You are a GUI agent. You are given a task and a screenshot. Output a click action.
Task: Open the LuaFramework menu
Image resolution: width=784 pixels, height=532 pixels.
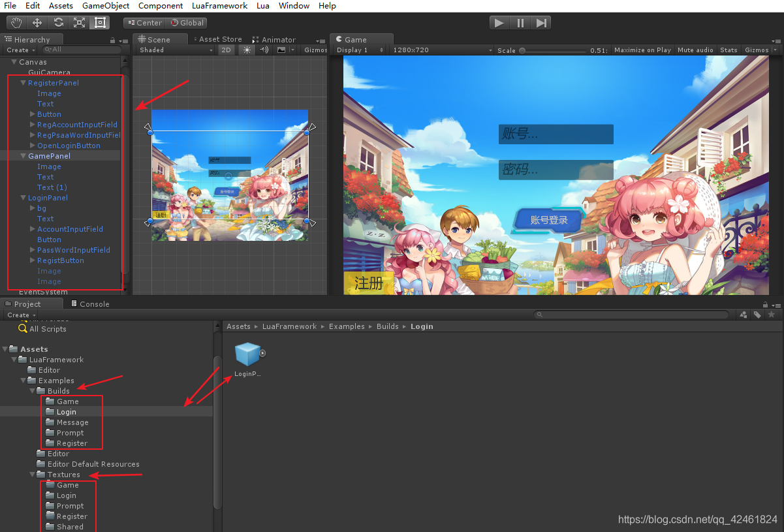219,5
